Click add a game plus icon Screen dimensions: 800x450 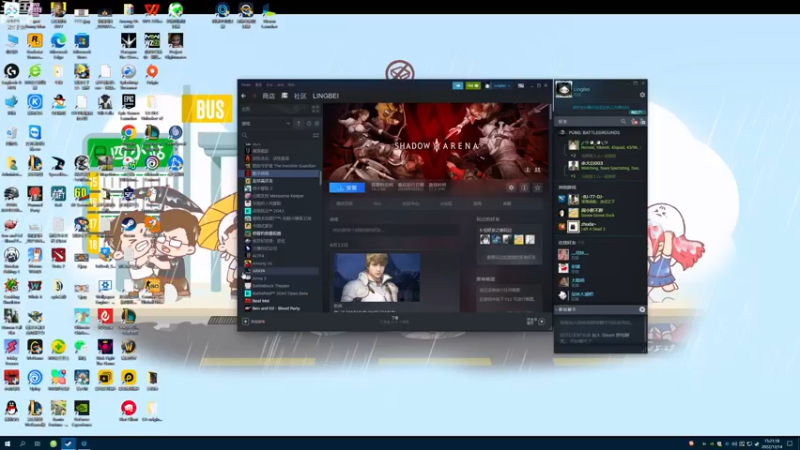pos(245,321)
